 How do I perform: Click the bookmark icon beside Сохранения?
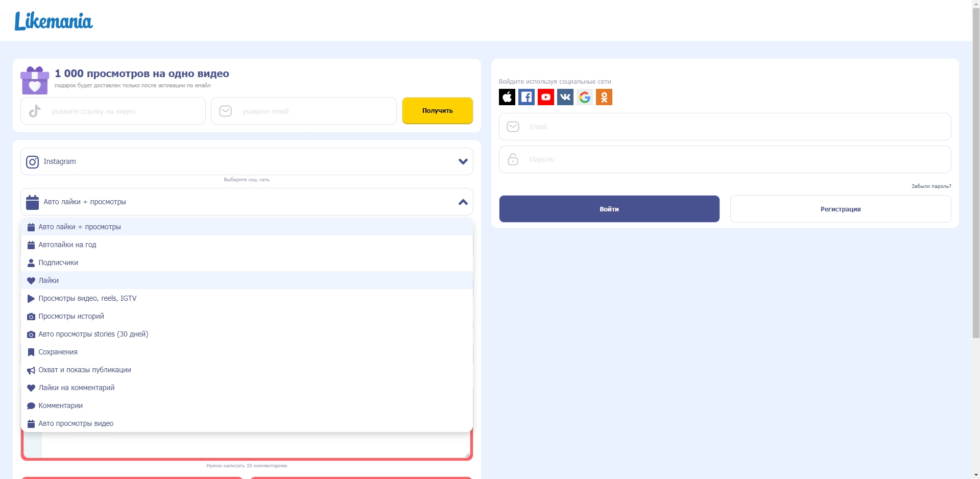(x=31, y=352)
